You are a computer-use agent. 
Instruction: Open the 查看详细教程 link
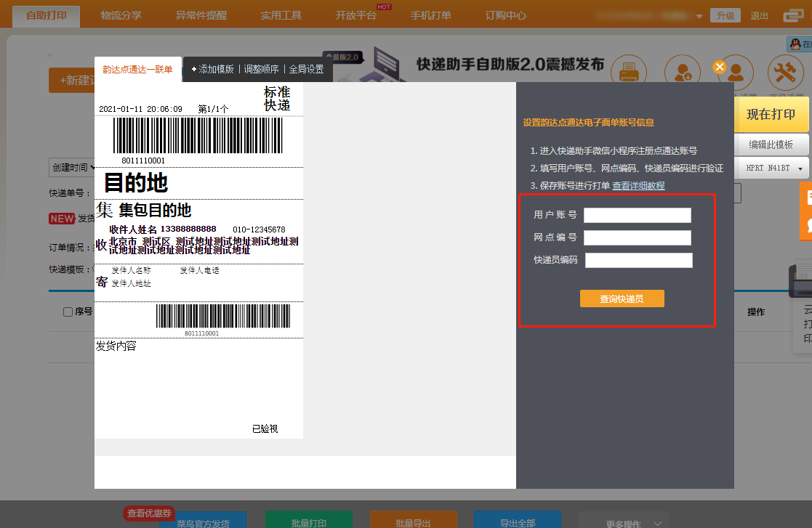(638, 186)
